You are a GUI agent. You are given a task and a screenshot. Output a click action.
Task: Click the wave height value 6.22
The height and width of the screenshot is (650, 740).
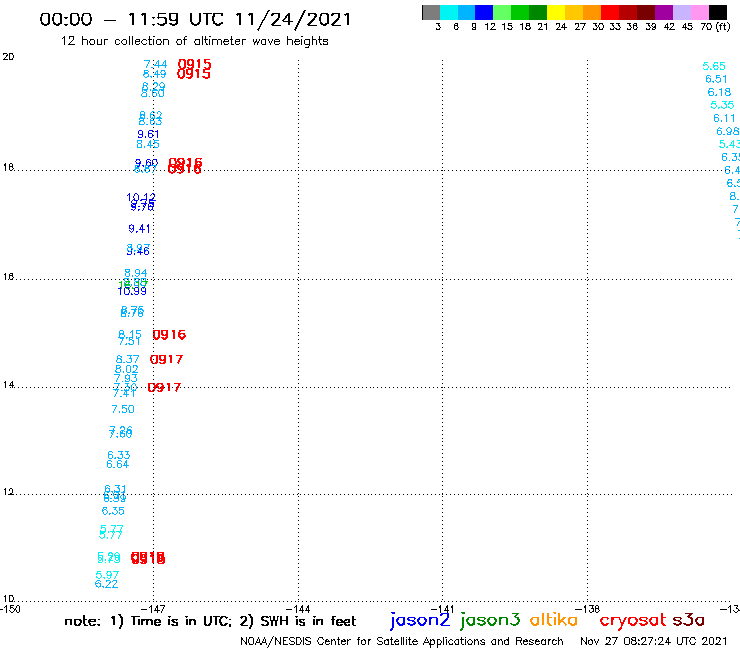click(106, 584)
